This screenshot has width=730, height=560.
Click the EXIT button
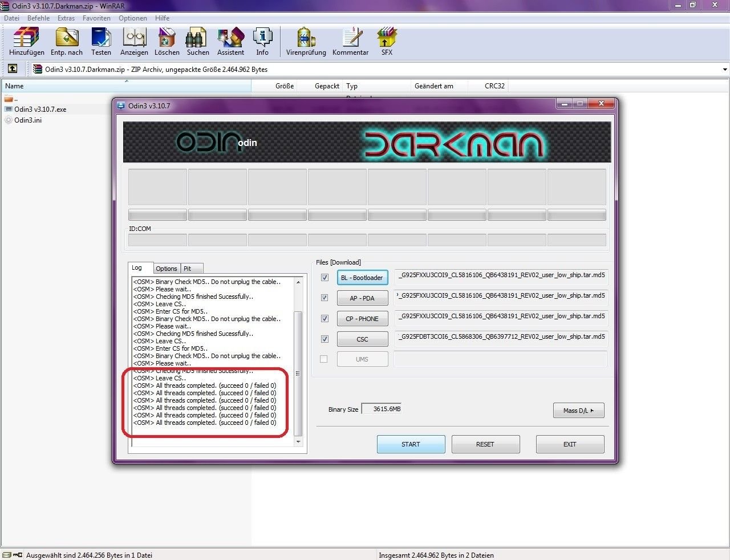tap(570, 444)
